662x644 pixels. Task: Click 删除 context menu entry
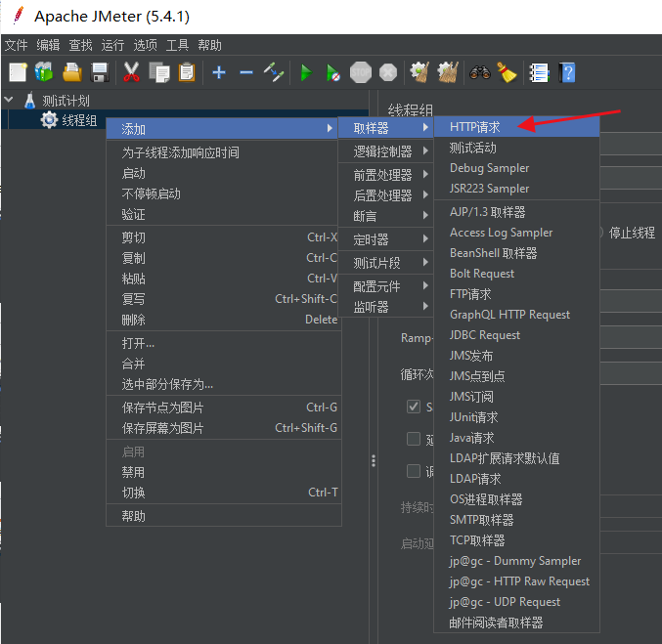tap(224, 320)
